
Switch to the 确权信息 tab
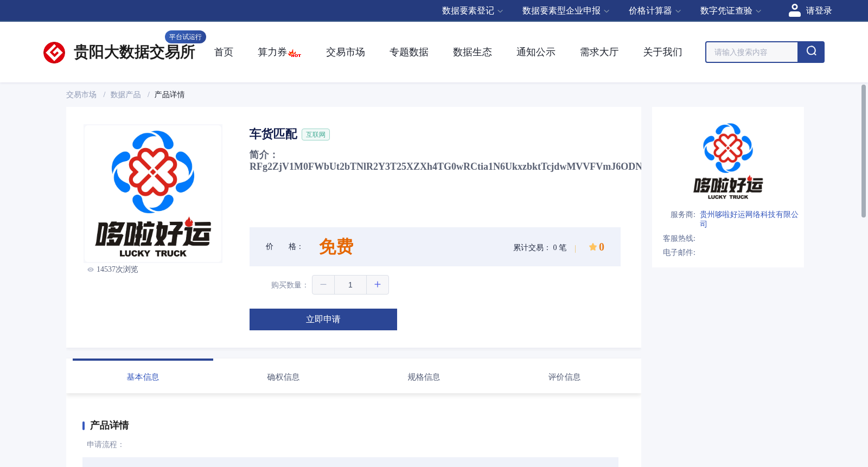click(283, 377)
